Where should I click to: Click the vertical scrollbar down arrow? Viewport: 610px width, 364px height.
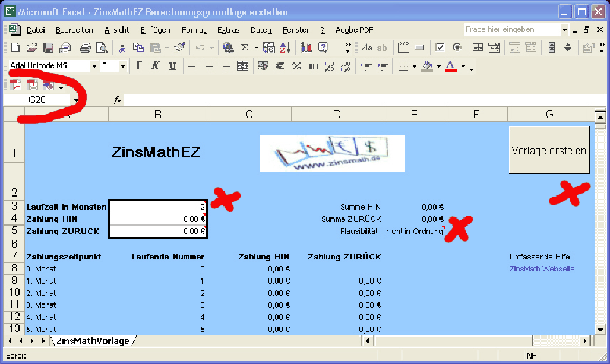(x=600, y=330)
